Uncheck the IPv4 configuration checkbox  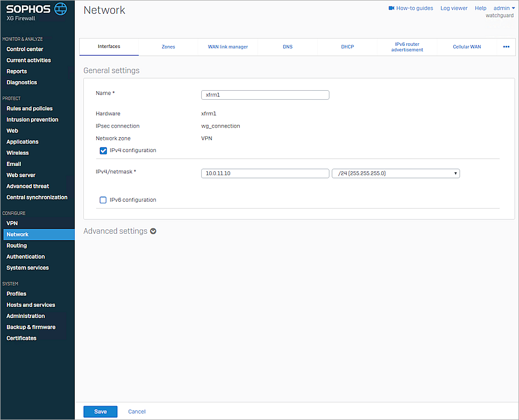click(103, 150)
